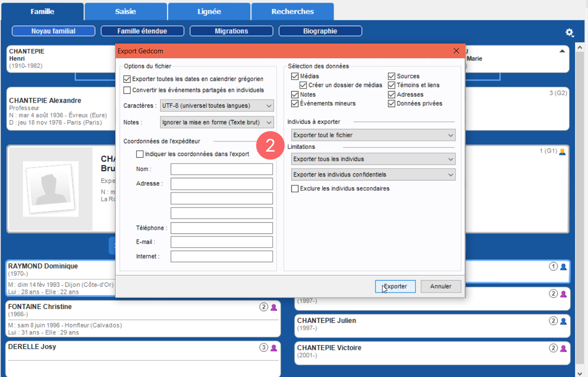This screenshot has height=377, width=588.
Task: Click the yellow person icon marked 1 (G1)
Action: click(x=562, y=152)
